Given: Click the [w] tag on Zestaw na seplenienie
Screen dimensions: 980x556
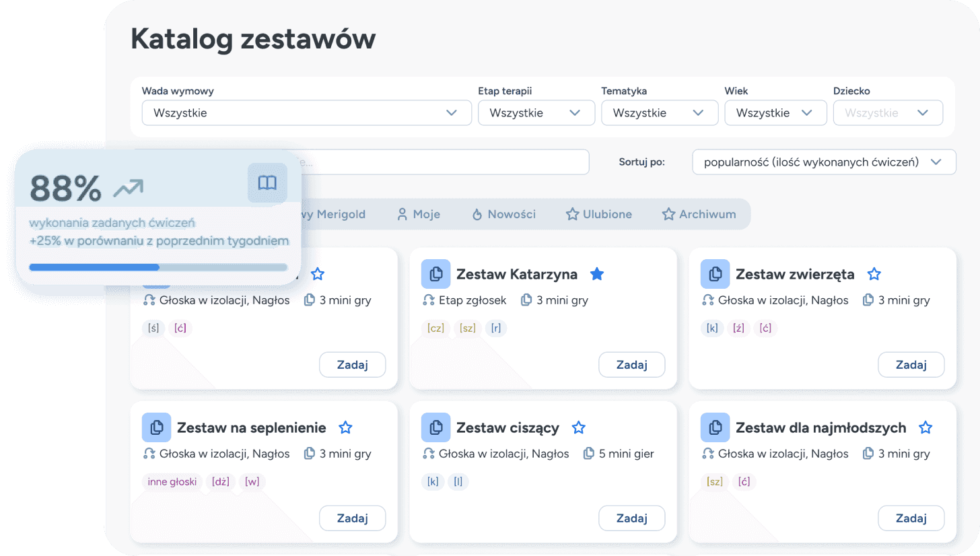Looking at the screenshot, I should point(252,482).
